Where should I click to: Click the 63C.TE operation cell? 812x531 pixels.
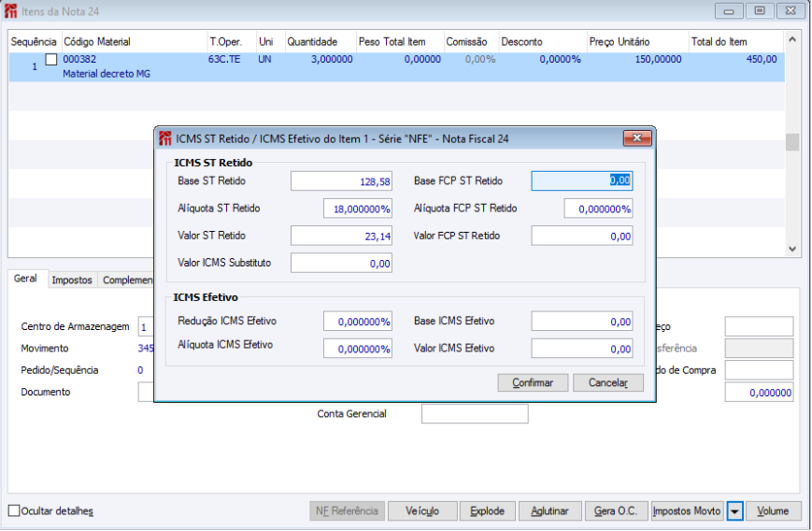224,59
